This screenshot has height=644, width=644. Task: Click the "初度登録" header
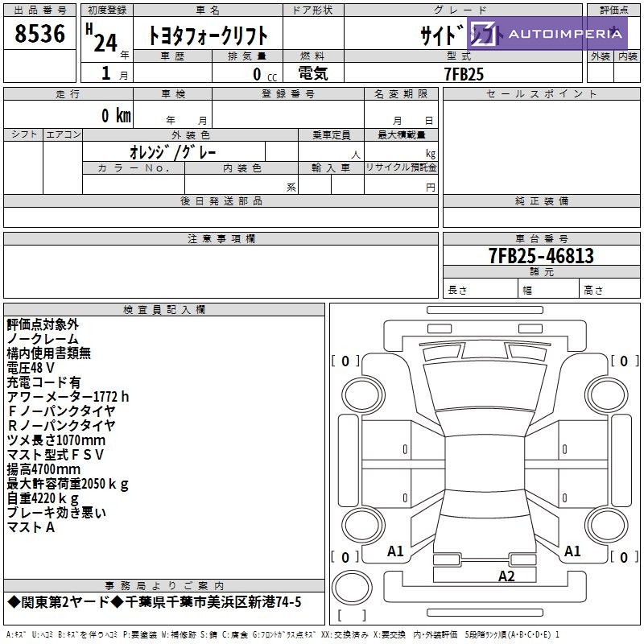point(107,10)
